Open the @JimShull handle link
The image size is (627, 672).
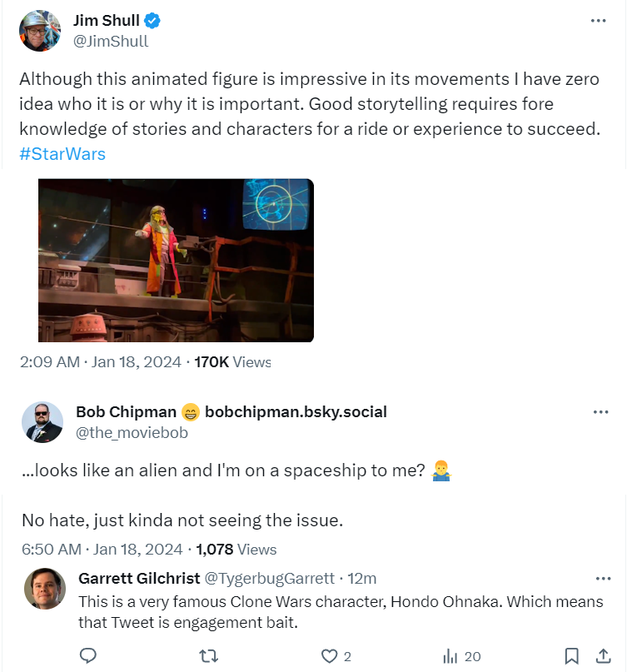tap(112, 41)
